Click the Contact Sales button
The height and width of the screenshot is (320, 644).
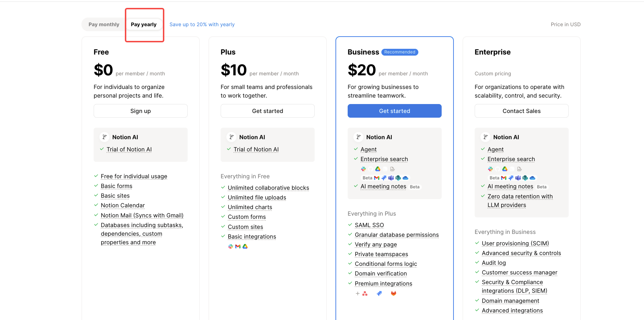coord(522,111)
